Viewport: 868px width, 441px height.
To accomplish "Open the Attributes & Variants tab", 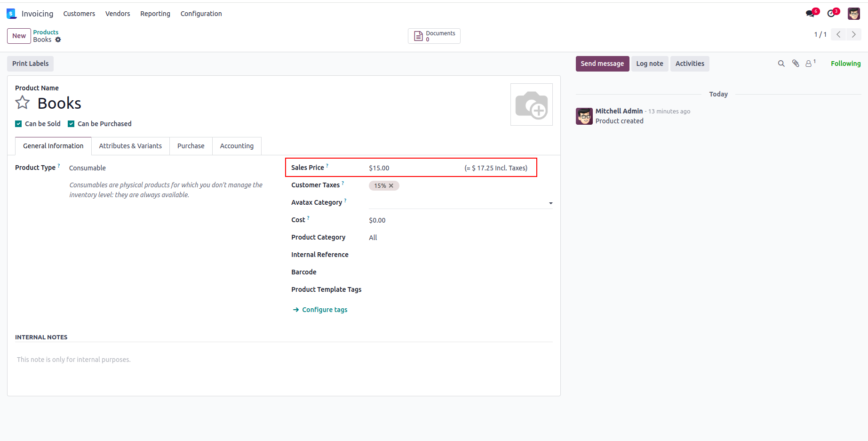I will [x=130, y=146].
